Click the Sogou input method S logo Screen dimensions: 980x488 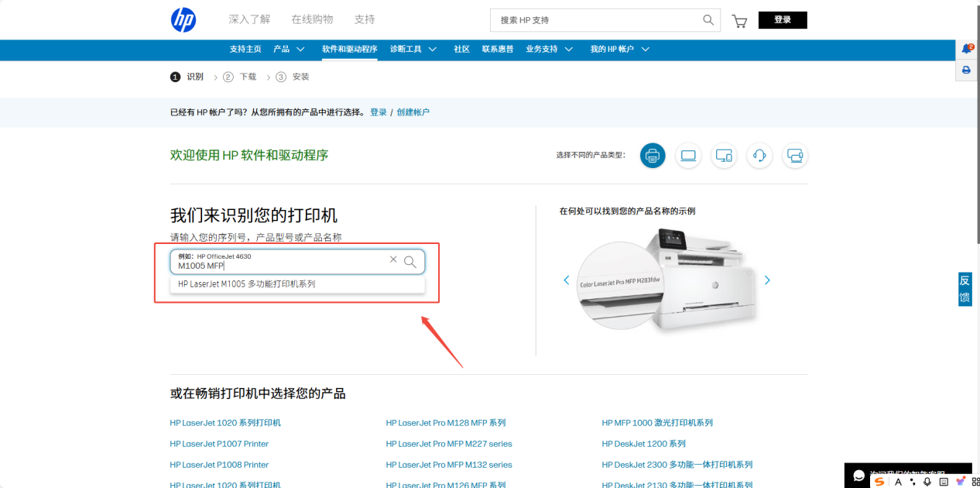[x=879, y=482]
